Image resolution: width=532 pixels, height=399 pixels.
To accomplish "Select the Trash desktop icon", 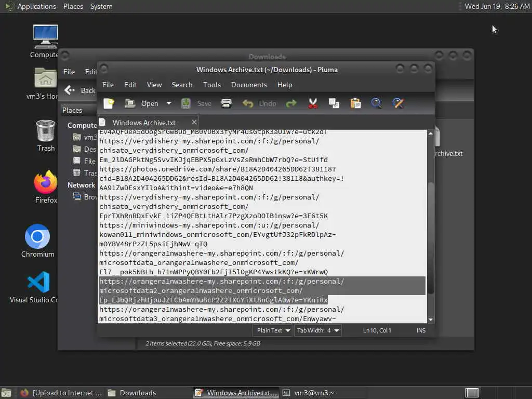I will [x=46, y=136].
